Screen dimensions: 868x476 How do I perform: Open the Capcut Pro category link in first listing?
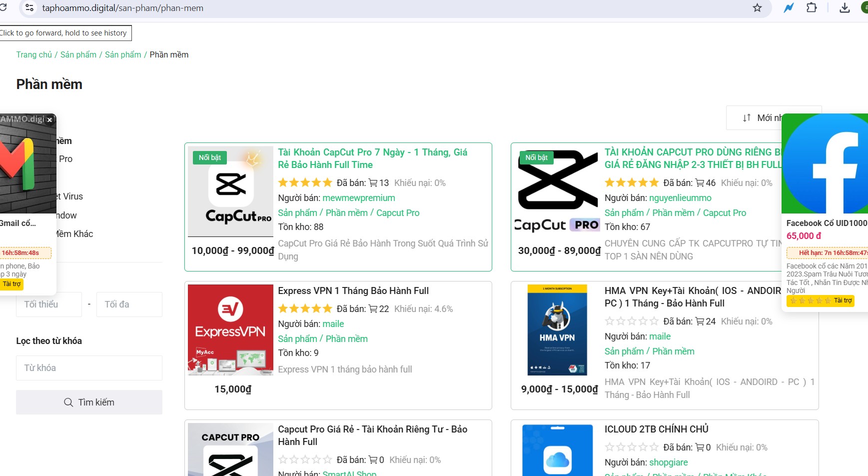397,213
